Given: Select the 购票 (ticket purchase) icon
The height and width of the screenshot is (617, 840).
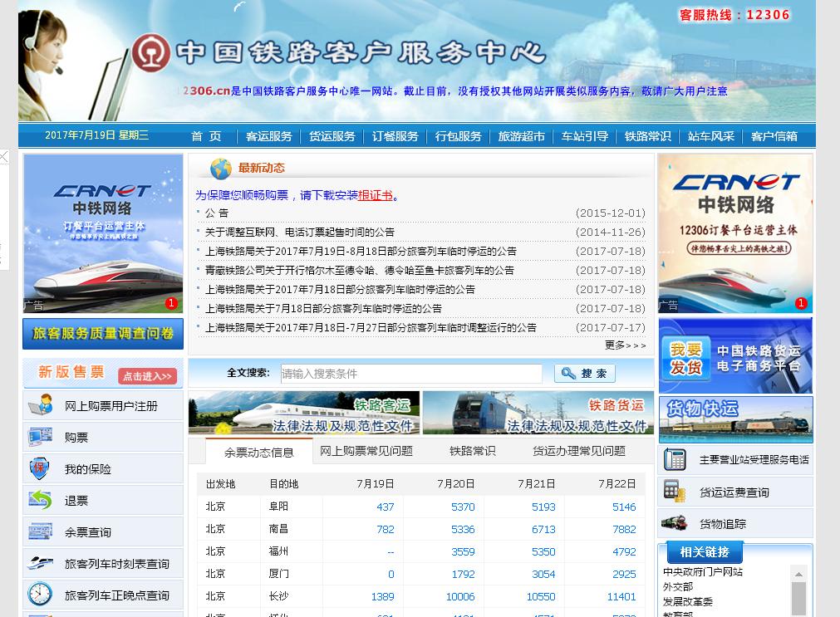Looking at the screenshot, I should (x=40, y=436).
